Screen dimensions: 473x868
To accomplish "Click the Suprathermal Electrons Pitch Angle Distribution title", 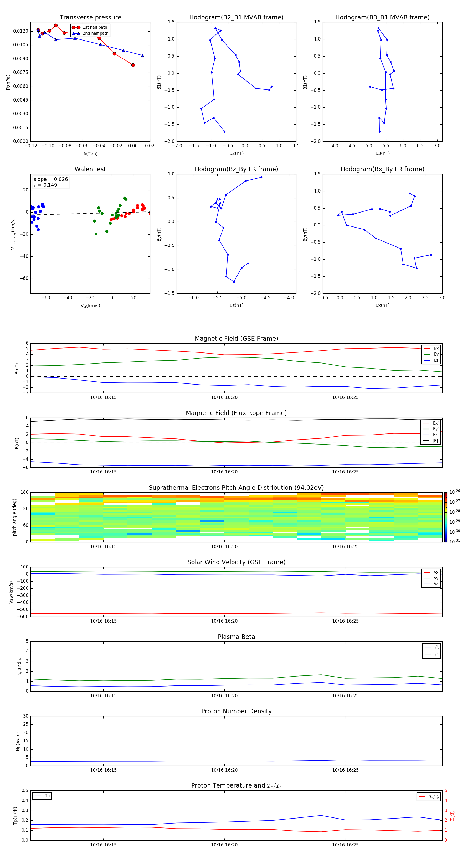I will pyautogui.click(x=236, y=488).
